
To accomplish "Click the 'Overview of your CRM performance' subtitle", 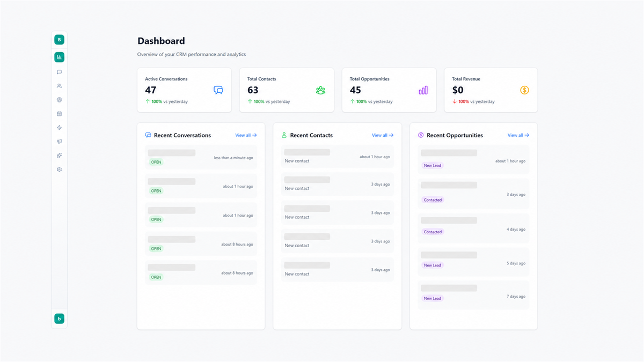I will pos(192,54).
